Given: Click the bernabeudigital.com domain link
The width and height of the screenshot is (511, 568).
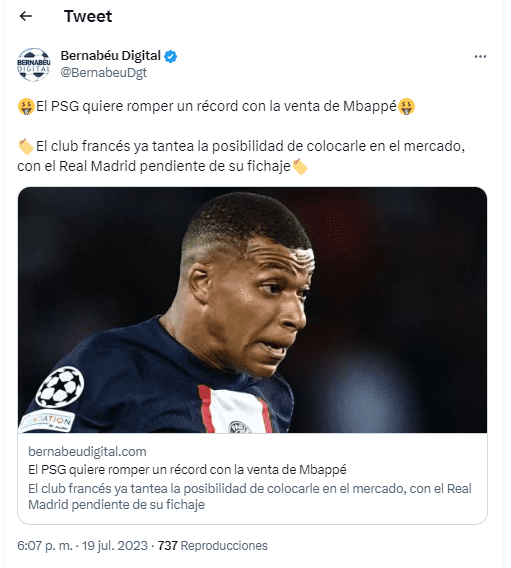Looking at the screenshot, I should point(87,452).
